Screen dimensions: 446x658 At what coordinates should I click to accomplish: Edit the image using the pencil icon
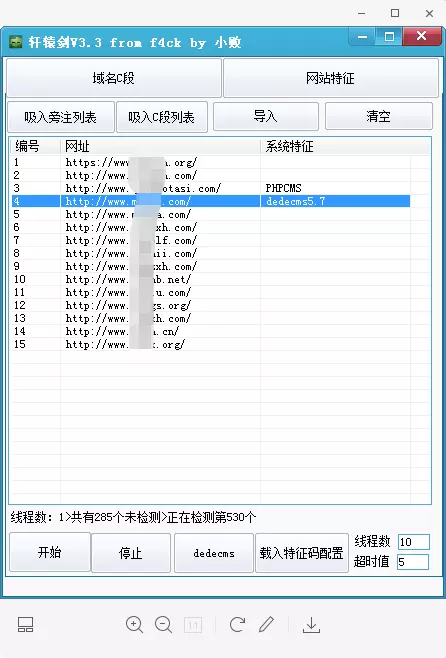[266, 624]
